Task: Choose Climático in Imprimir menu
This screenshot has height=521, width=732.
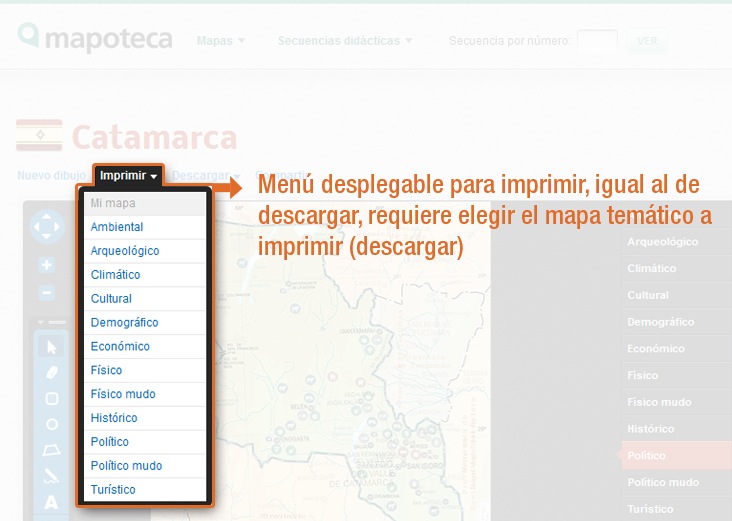Action: coord(145,275)
